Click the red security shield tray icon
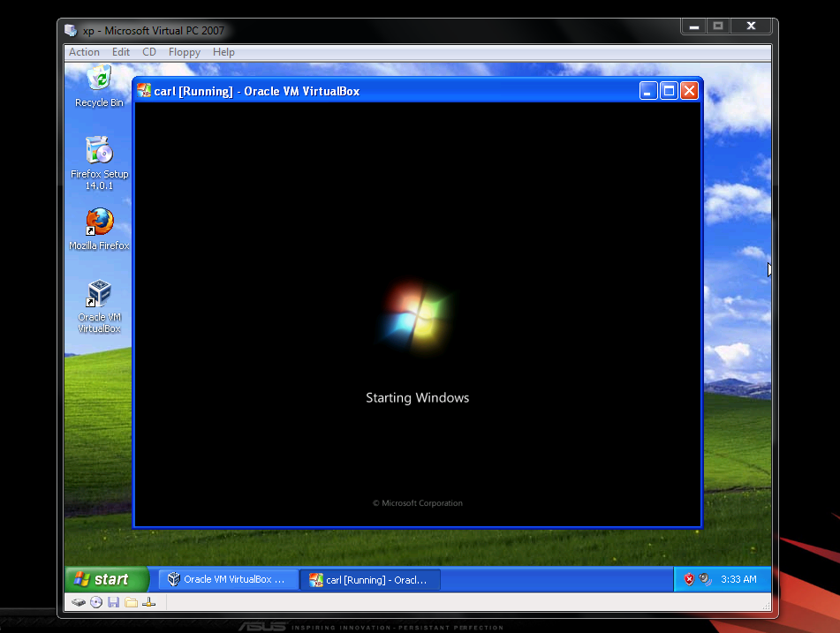This screenshot has height=633, width=840. [689, 579]
